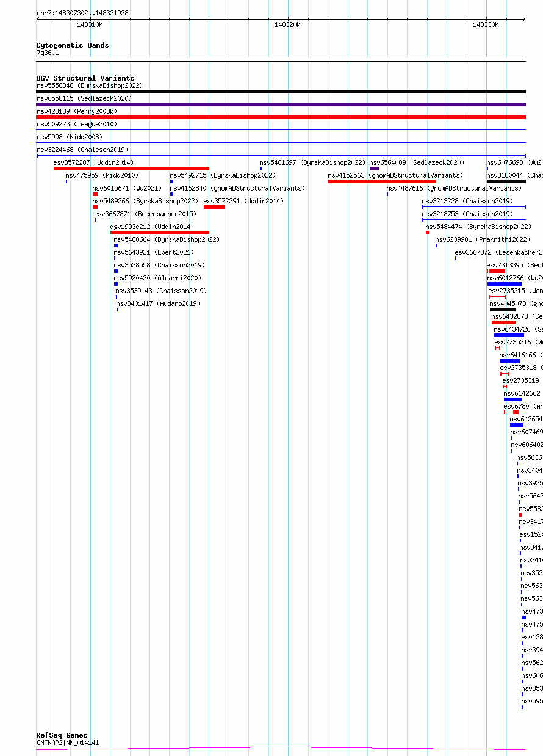The image size is (543, 756).
Task: Select the 7q36.1 cytogenetic band label
Action: [48, 53]
